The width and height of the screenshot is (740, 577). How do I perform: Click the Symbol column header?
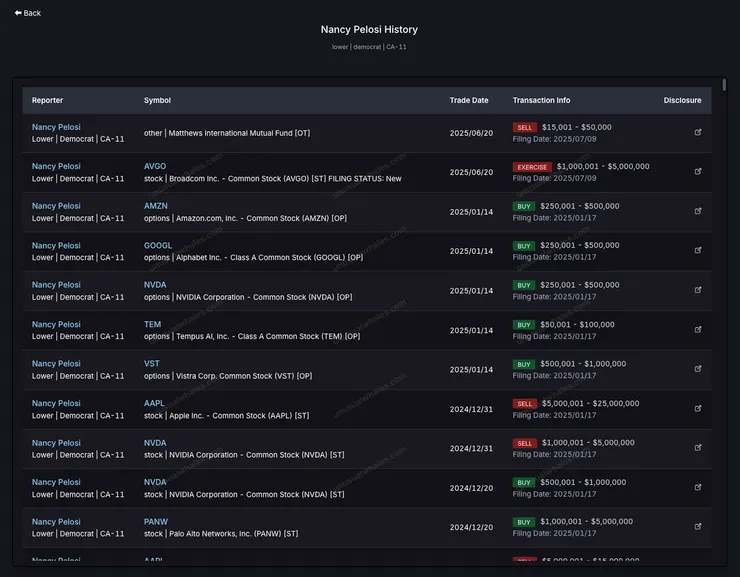[x=157, y=100]
